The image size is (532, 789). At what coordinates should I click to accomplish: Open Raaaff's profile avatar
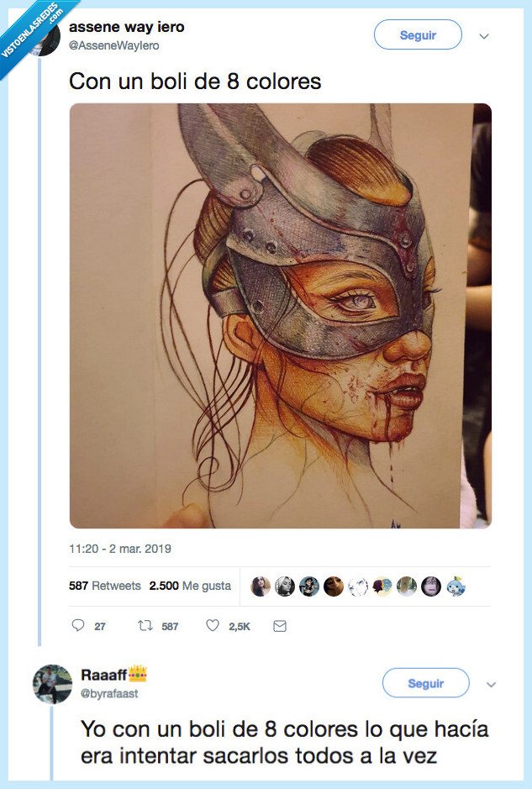click(52, 683)
